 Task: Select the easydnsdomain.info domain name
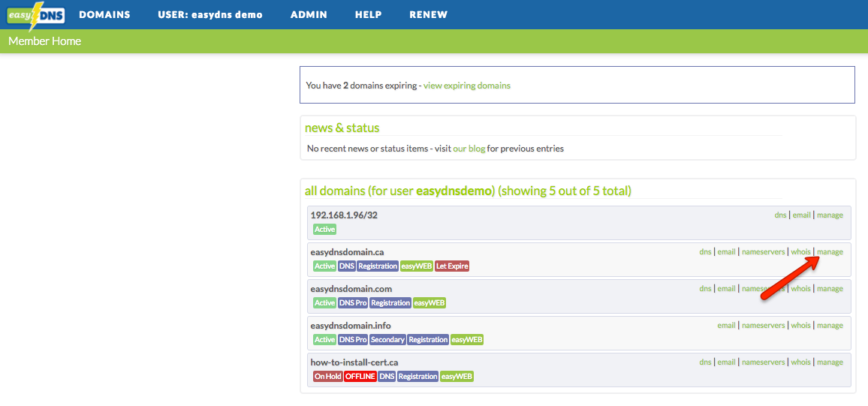pyautogui.click(x=351, y=326)
